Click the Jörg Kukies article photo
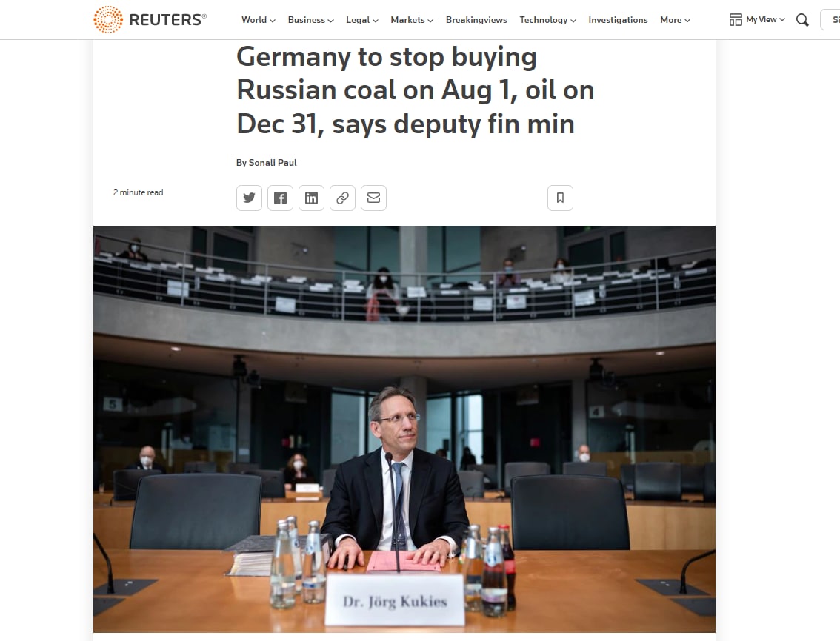Image resolution: width=840 pixels, height=641 pixels. pos(404,429)
